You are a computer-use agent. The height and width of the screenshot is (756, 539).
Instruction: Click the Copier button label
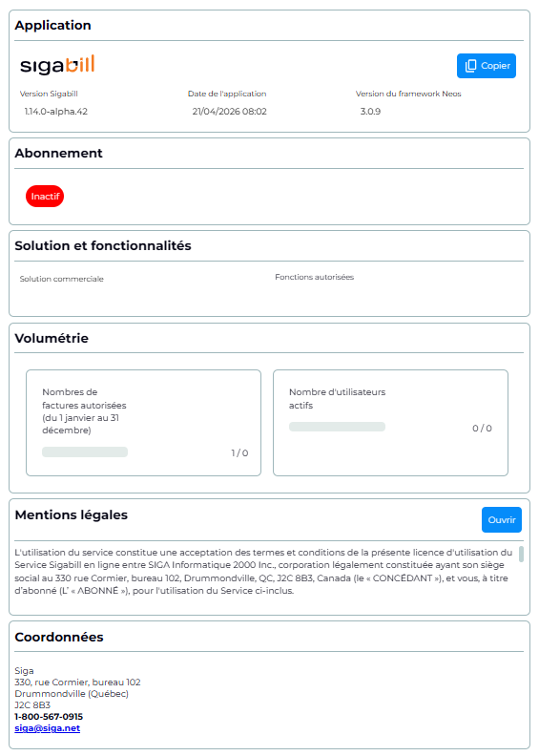coord(495,66)
